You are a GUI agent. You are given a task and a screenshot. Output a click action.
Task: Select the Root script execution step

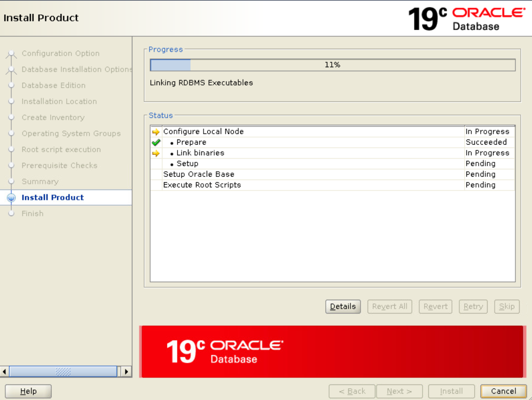[x=61, y=150]
